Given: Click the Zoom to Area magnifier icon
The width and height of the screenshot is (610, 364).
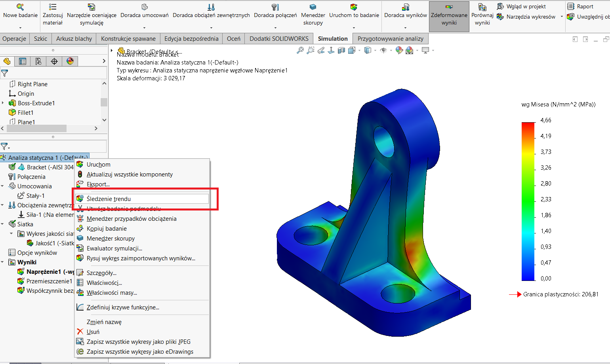Looking at the screenshot, I should point(311,50).
